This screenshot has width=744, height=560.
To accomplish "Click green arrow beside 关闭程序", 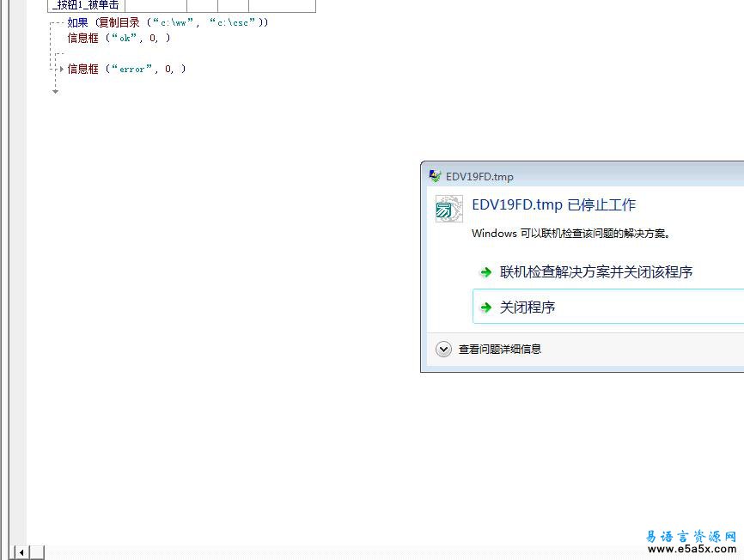I will (486, 307).
